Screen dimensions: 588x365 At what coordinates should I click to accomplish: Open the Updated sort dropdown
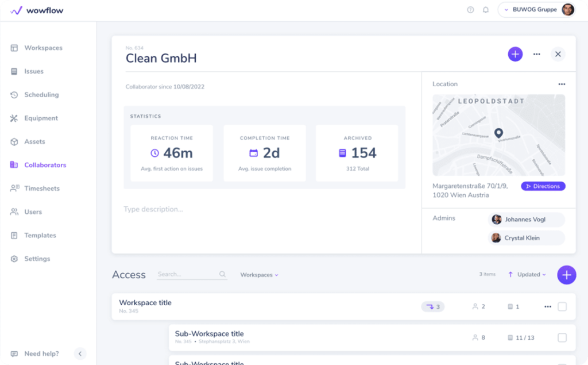pyautogui.click(x=531, y=275)
